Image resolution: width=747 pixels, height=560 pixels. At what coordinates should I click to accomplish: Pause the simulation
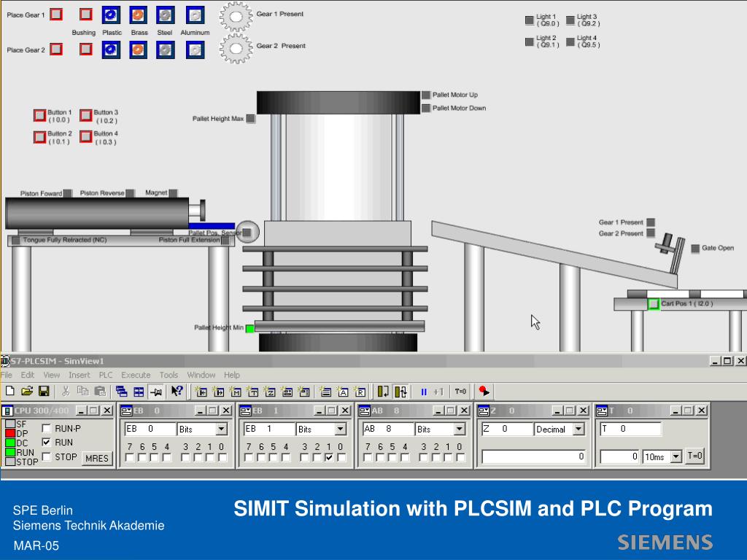click(423, 392)
